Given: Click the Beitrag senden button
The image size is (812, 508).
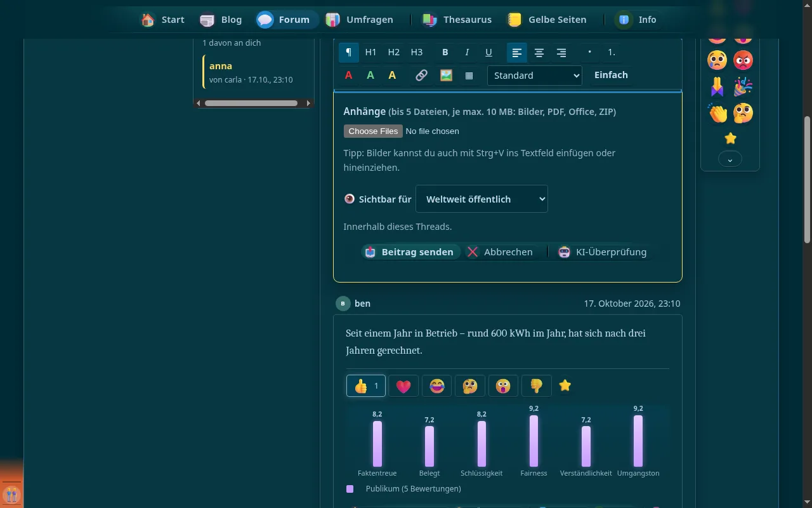Looking at the screenshot, I should 411,251.
